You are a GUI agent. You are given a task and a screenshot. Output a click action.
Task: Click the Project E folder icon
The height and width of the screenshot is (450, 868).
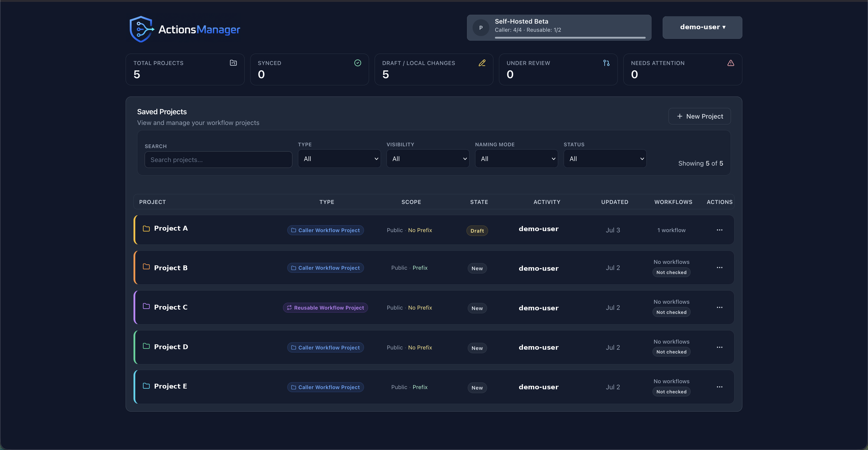[x=146, y=385]
